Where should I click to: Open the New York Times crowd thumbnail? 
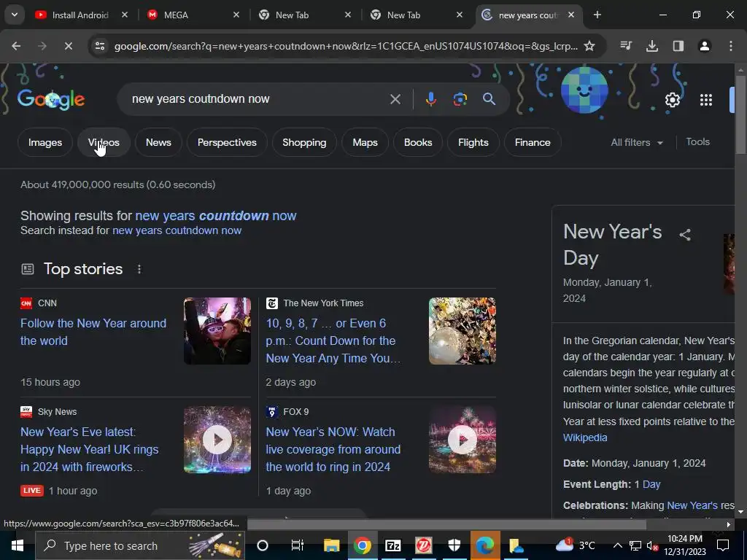pyautogui.click(x=462, y=331)
